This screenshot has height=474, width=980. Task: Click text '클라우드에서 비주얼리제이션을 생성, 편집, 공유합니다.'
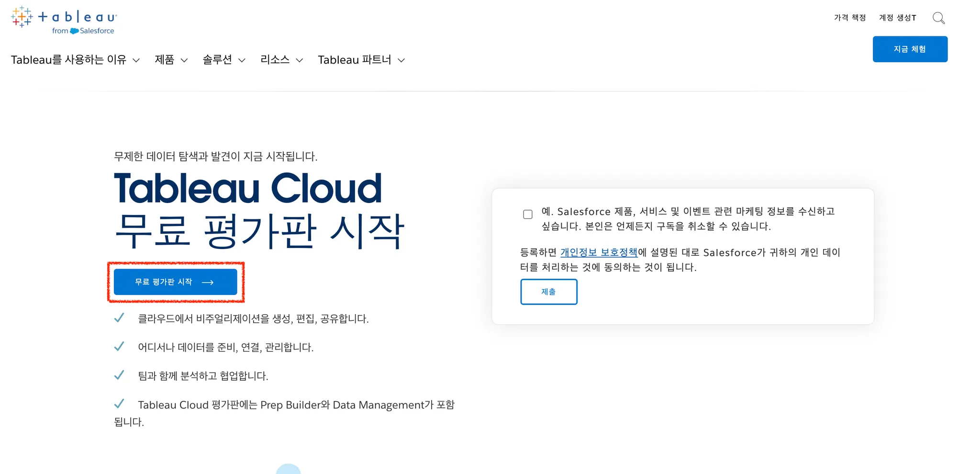point(253,319)
